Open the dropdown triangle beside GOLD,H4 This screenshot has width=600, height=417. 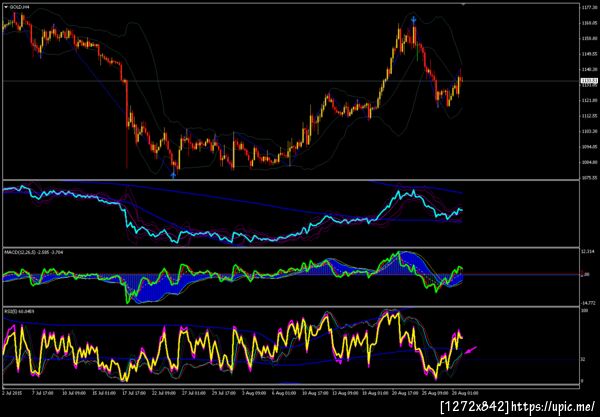pyautogui.click(x=6, y=7)
